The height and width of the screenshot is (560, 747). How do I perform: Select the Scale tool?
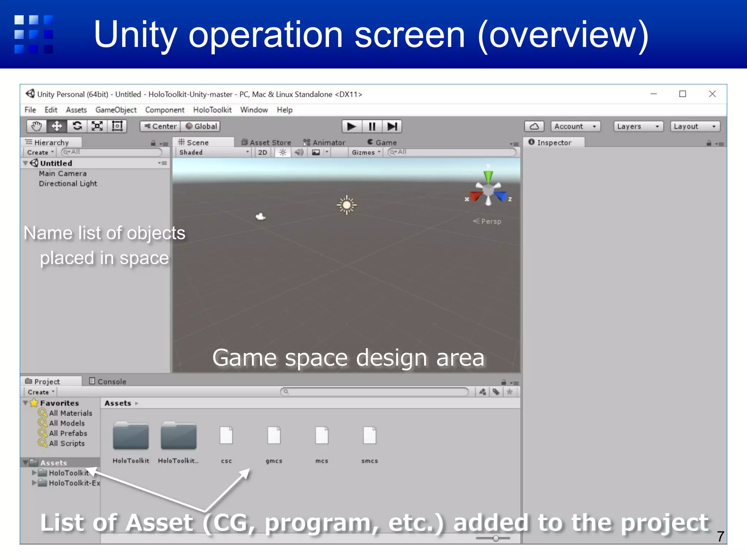[97, 127]
